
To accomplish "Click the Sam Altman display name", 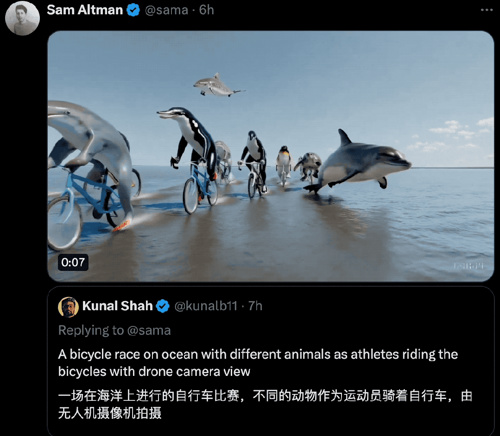I will pos(85,10).
